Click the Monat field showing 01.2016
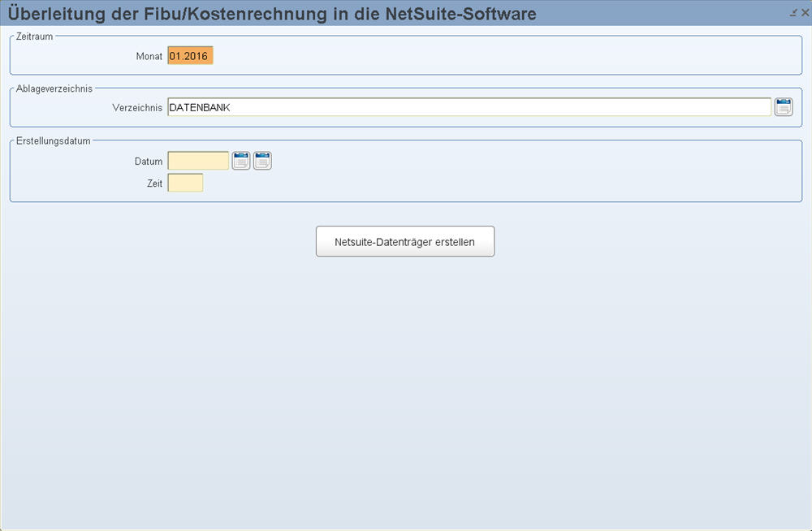Screen dimensions: 812x531 190,56
